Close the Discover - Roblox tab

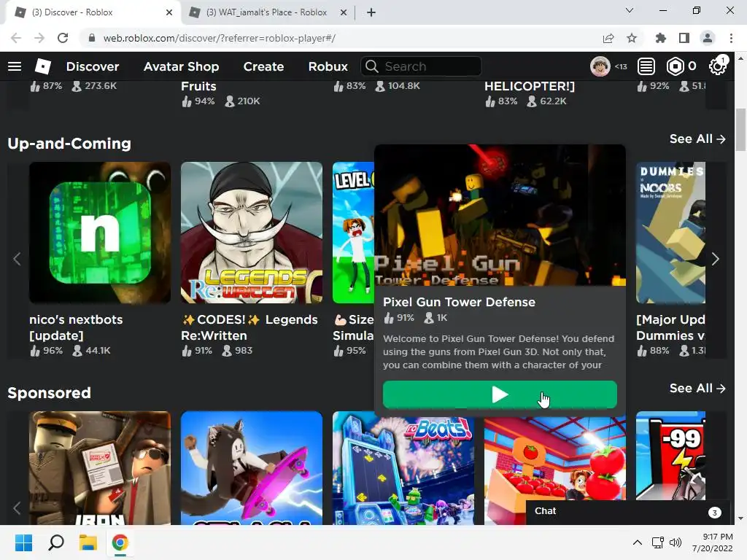(169, 12)
